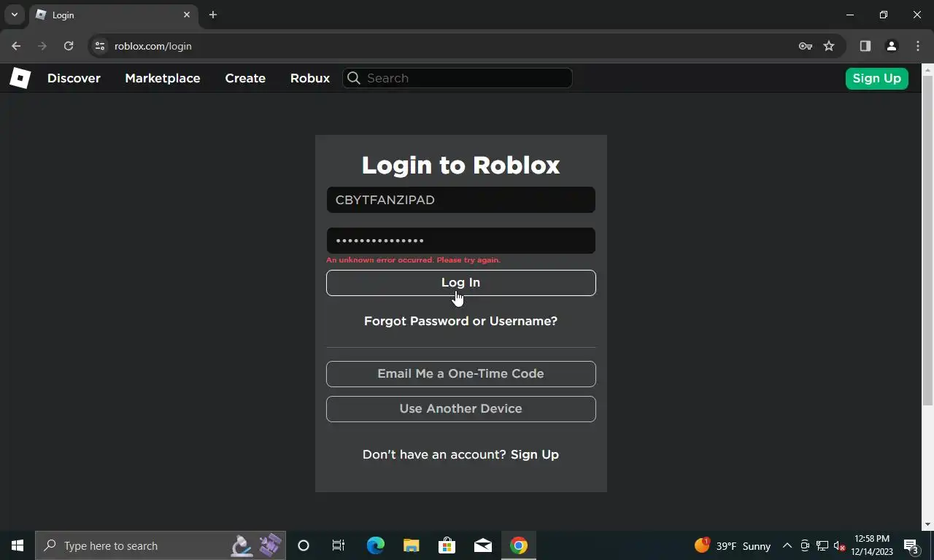Launch Microsoft Edge from taskbar
The width and height of the screenshot is (934, 560).
[x=375, y=545]
